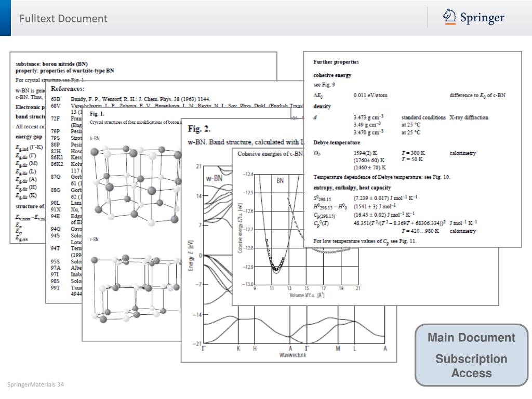Click the Main Document Subscription Access box
The image size is (532, 399).
coord(471,355)
